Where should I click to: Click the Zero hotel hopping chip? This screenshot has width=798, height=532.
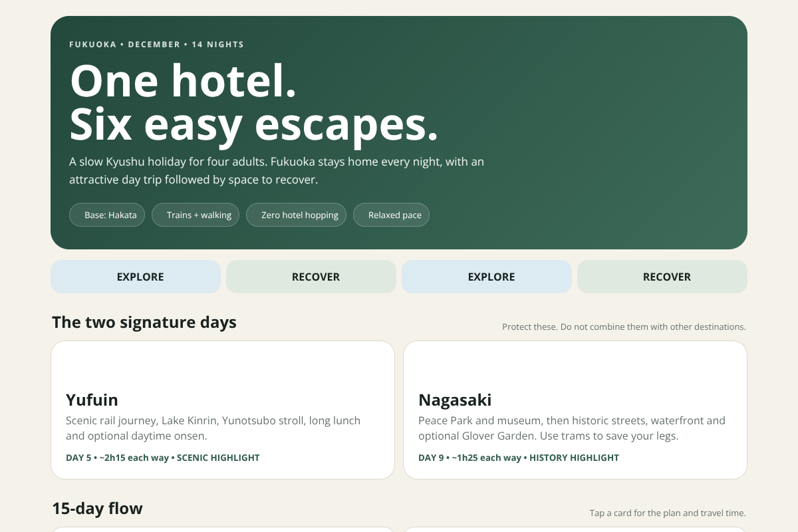pyautogui.click(x=296, y=215)
